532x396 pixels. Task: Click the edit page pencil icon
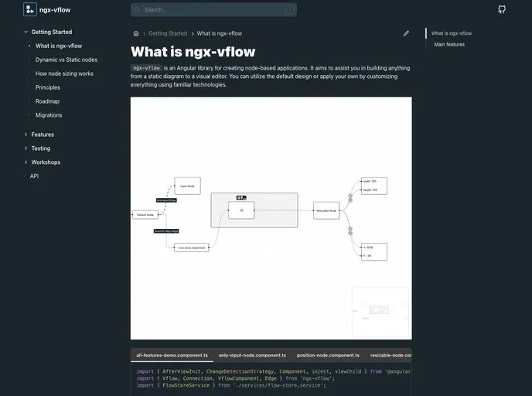pos(406,33)
